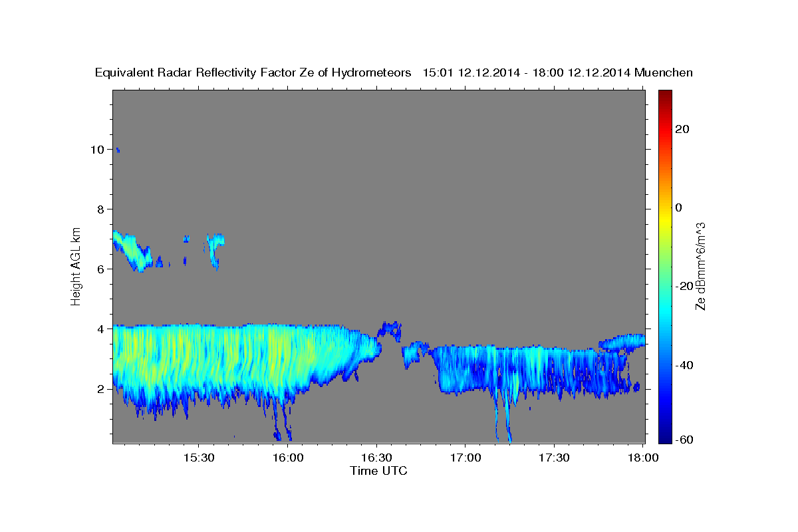The width and height of the screenshot is (798, 532).
Task: Click the colorbar label 'Ze dBmm^6/m^3'
Action: [700, 266]
